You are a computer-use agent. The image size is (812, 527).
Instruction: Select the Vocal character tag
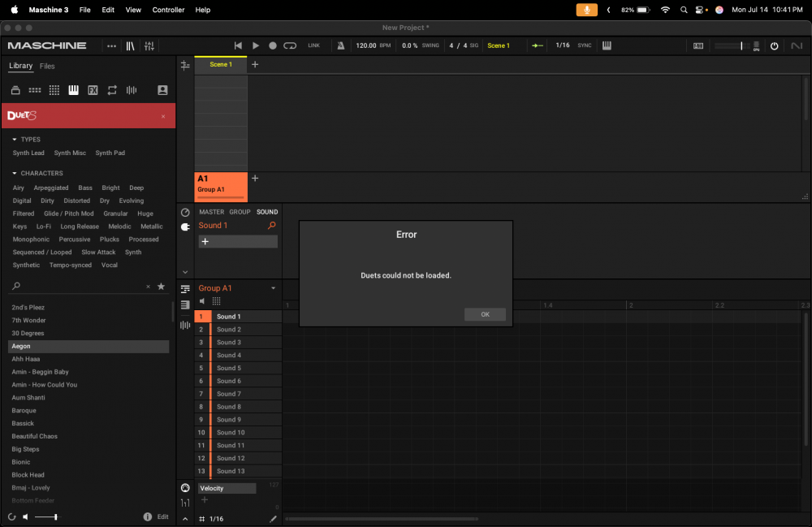point(110,265)
